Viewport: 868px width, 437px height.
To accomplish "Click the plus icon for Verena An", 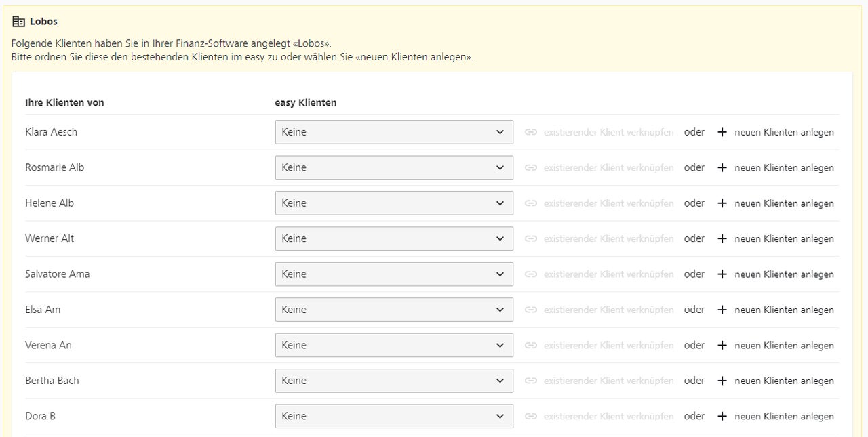I will click(722, 346).
